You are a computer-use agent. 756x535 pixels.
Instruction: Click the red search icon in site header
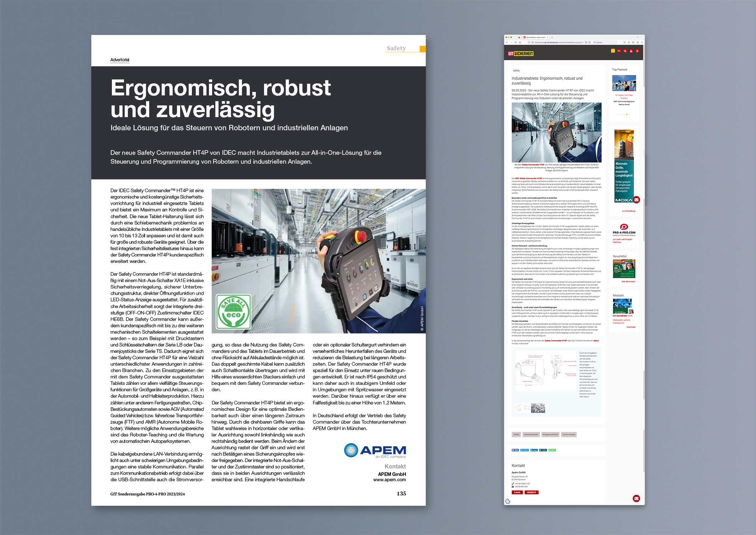click(625, 51)
